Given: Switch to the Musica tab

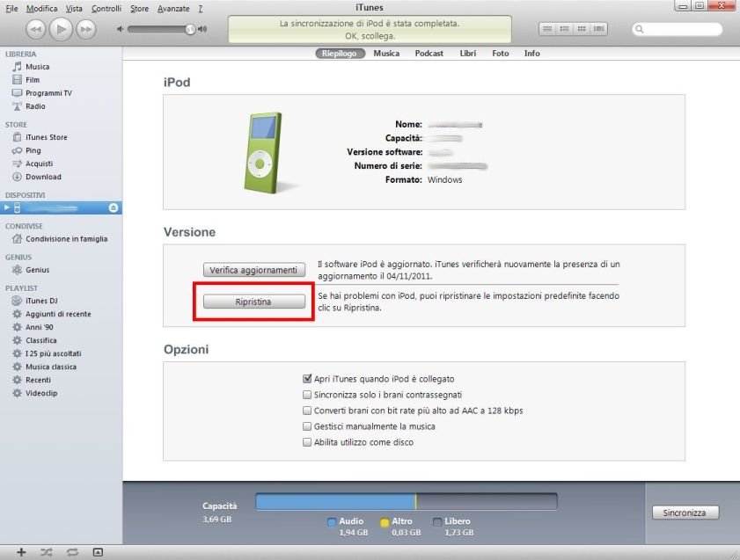Looking at the screenshot, I should pyautogui.click(x=386, y=54).
